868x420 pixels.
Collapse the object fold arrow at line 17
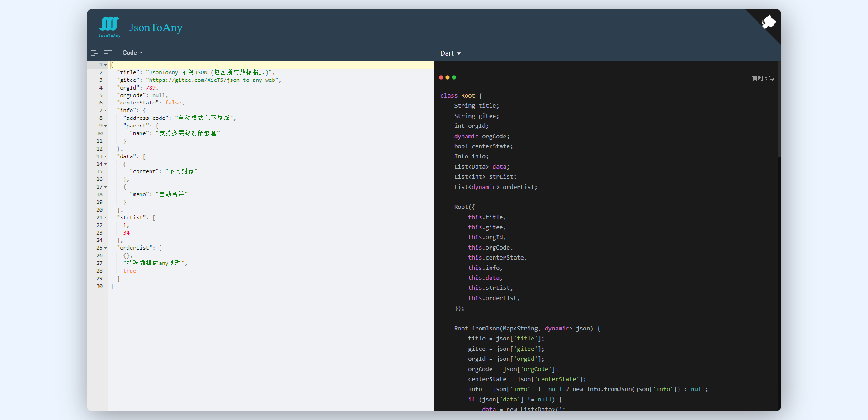pyautogui.click(x=106, y=187)
